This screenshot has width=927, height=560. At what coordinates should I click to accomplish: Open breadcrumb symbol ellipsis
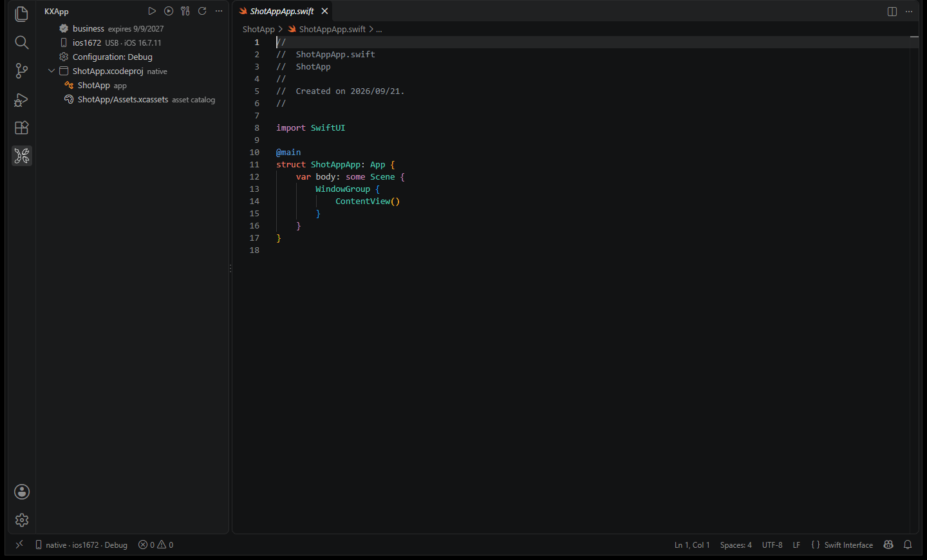[379, 29]
